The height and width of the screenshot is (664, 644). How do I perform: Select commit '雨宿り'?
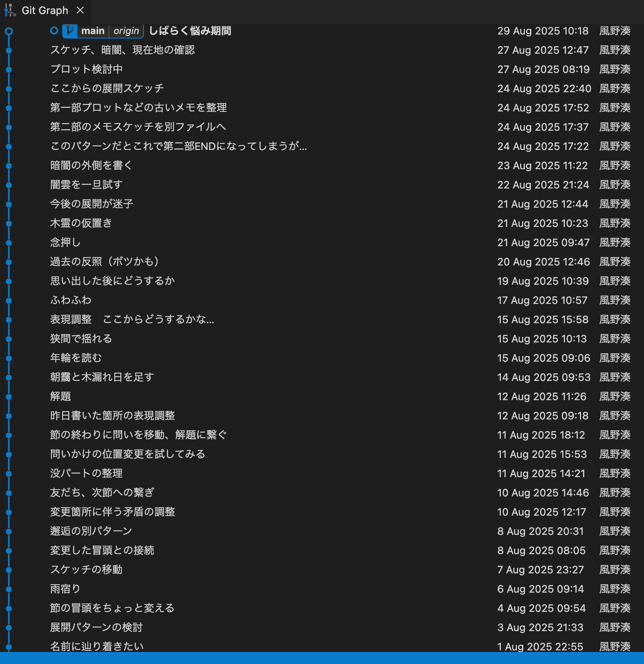click(x=65, y=589)
